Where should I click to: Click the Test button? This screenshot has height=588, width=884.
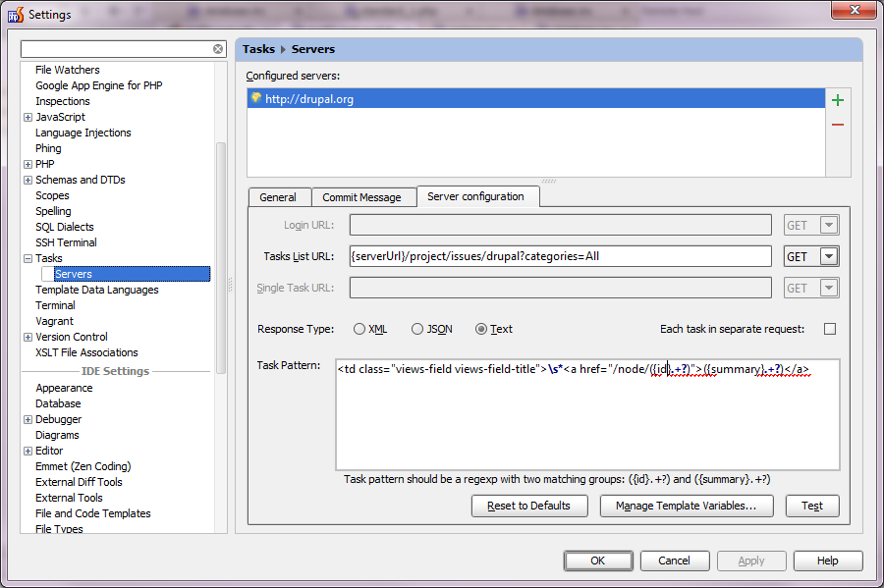point(812,506)
